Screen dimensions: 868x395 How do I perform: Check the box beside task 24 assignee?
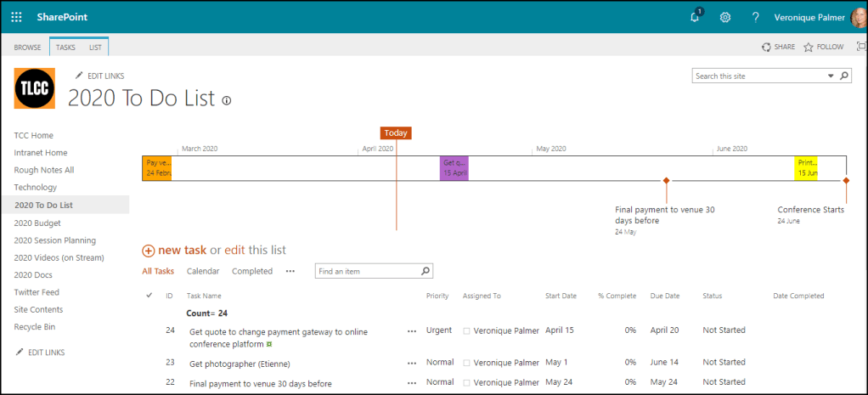click(x=466, y=331)
